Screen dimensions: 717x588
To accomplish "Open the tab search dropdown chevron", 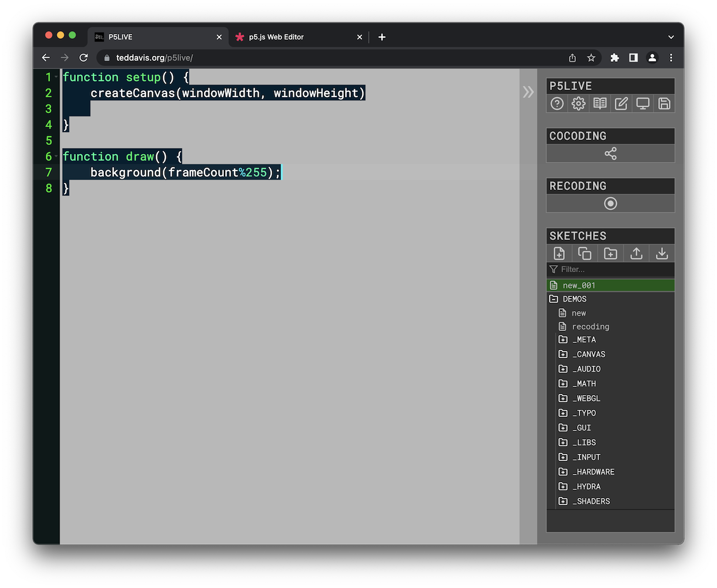I will pyautogui.click(x=671, y=37).
